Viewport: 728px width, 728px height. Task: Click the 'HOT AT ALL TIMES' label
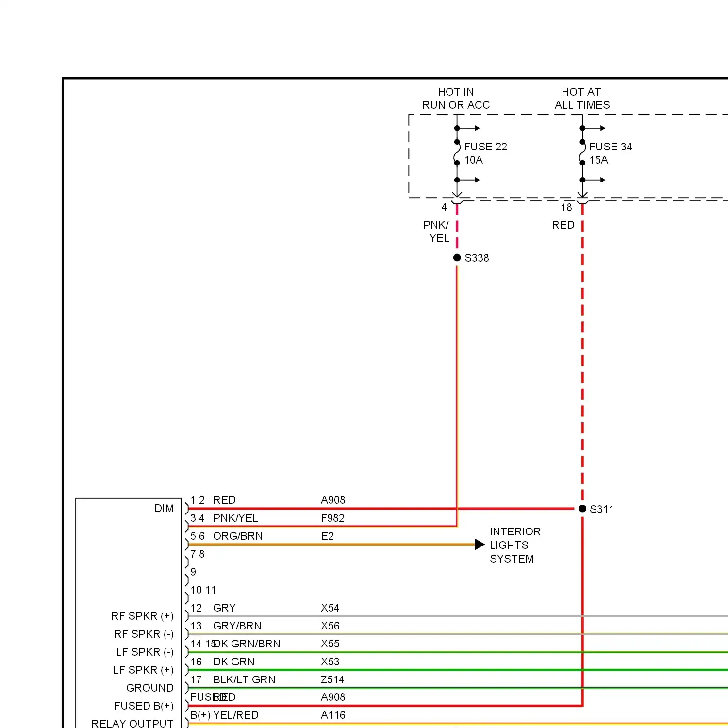[582, 99]
